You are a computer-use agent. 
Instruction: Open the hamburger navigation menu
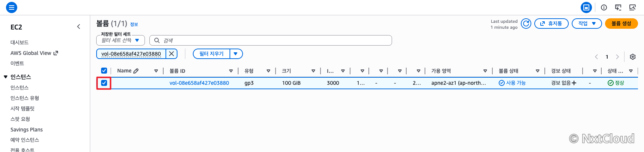coord(12,7)
